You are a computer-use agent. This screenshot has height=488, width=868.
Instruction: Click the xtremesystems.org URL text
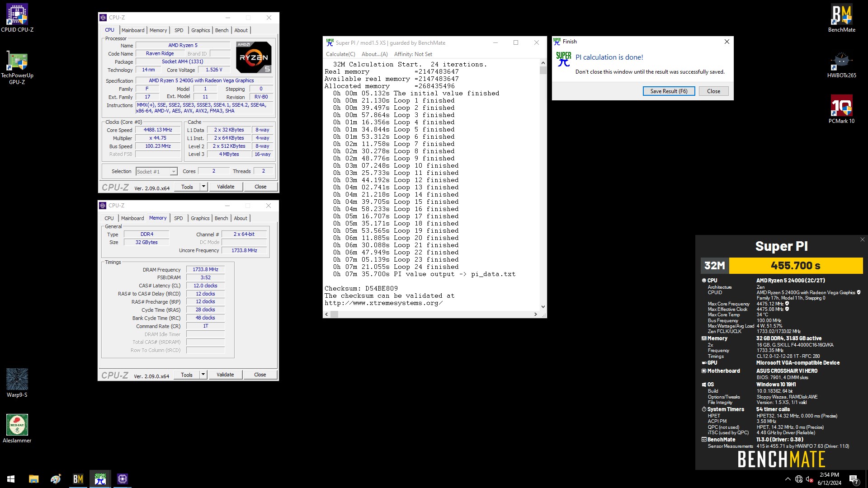(383, 303)
